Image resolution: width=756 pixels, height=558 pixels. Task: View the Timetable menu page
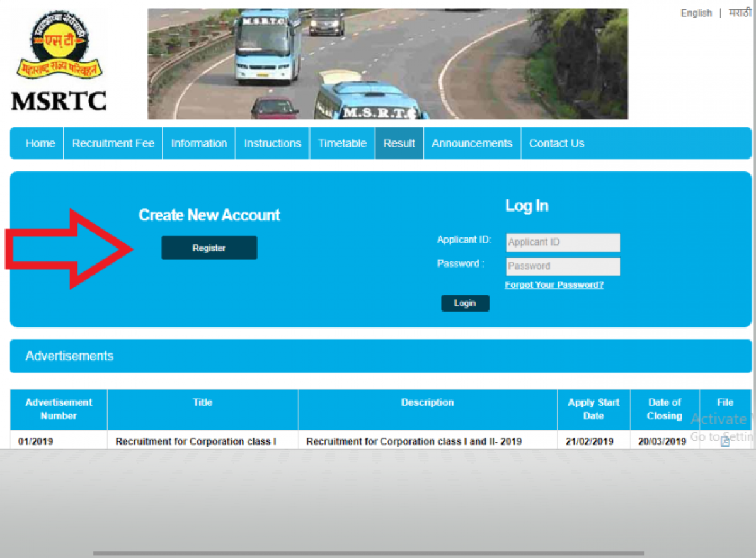tap(342, 144)
